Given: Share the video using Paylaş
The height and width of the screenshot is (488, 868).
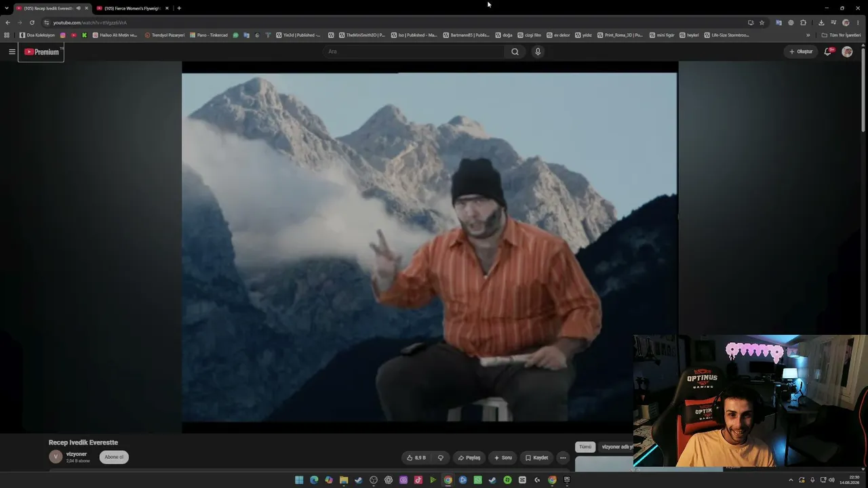Looking at the screenshot, I should tap(469, 457).
